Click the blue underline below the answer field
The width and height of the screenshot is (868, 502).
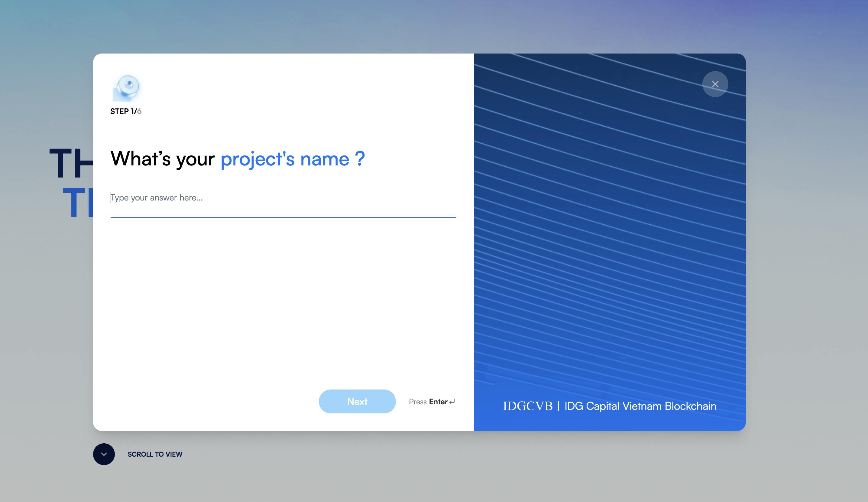[x=283, y=217]
